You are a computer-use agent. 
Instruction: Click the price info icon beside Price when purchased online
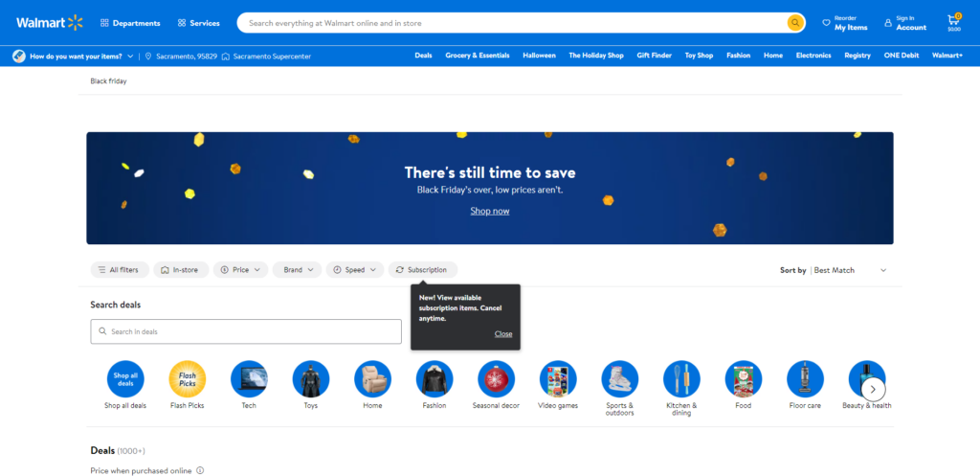[x=200, y=470]
